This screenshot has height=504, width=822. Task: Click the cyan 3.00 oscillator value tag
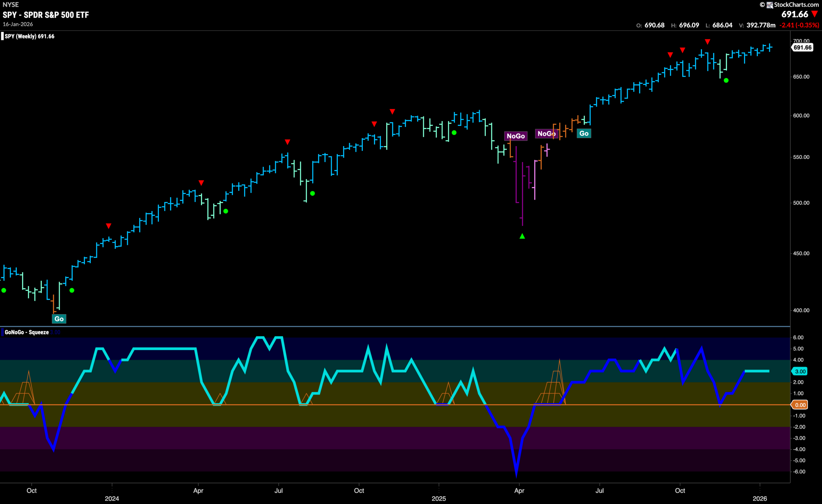pos(800,371)
